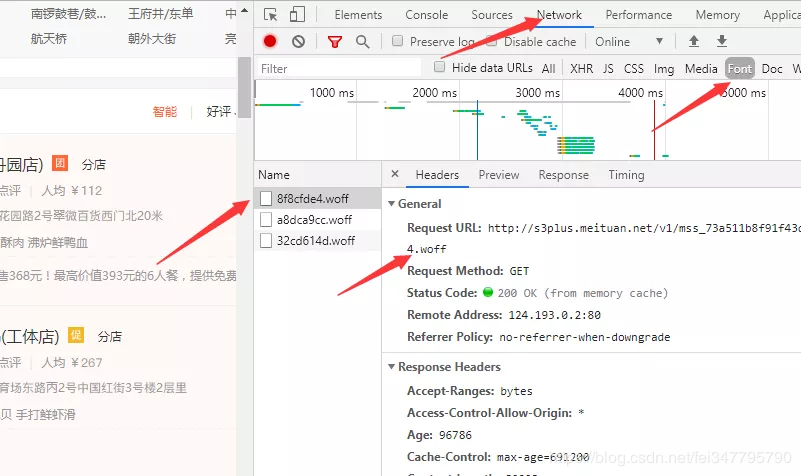Toggle the device toolbar icon
Screen dimensions: 801x476
pyautogui.click(x=297, y=14)
